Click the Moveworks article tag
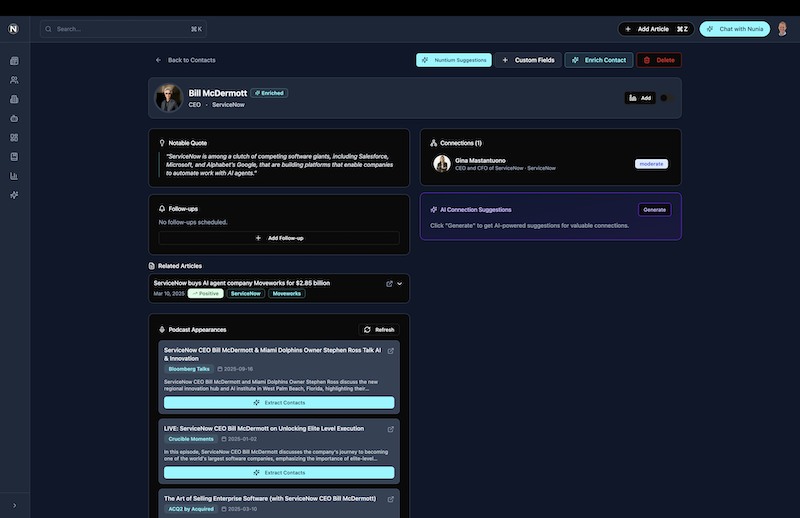The width and height of the screenshot is (800, 518). coord(287,293)
